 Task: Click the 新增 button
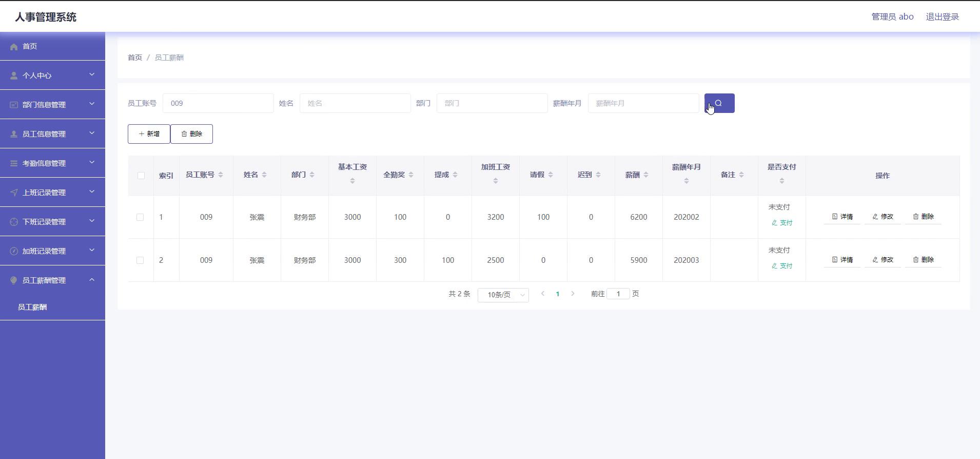(149, 134)
